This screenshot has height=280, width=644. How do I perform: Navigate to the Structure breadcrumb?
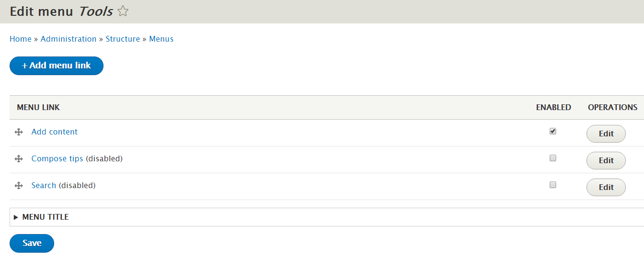tap(123, 39)
